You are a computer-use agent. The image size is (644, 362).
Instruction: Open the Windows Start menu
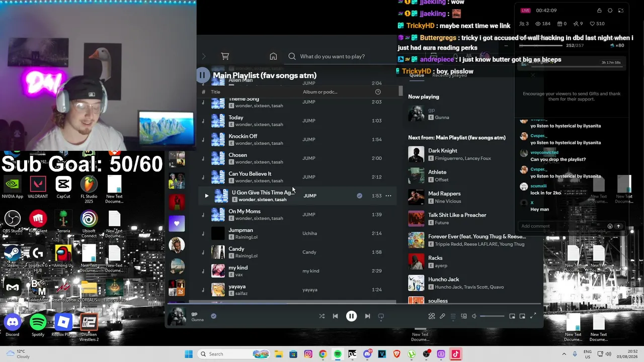pos(189,354)
